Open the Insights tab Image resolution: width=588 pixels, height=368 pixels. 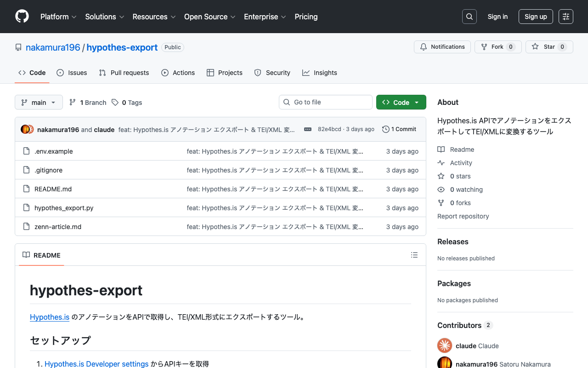(x=319, y=72)
